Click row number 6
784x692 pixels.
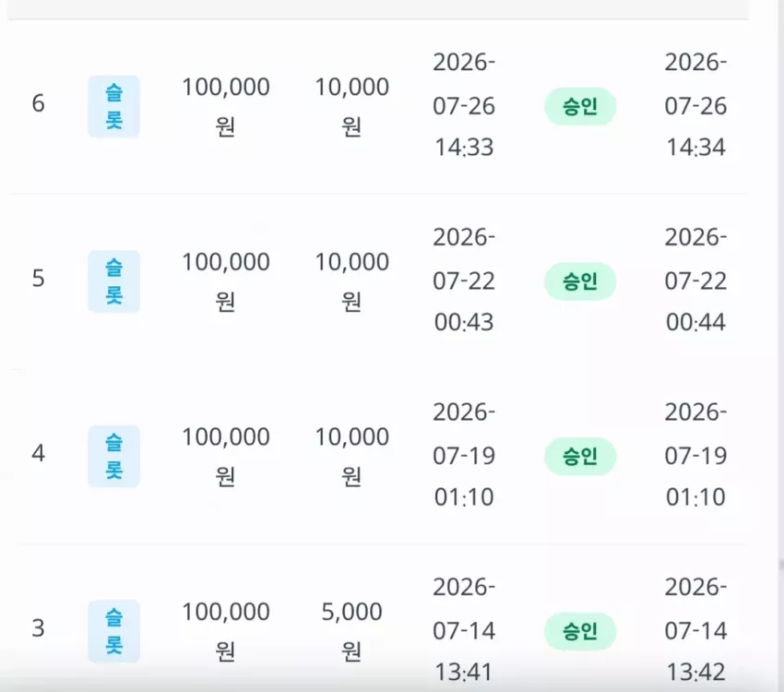click(39, 103)
